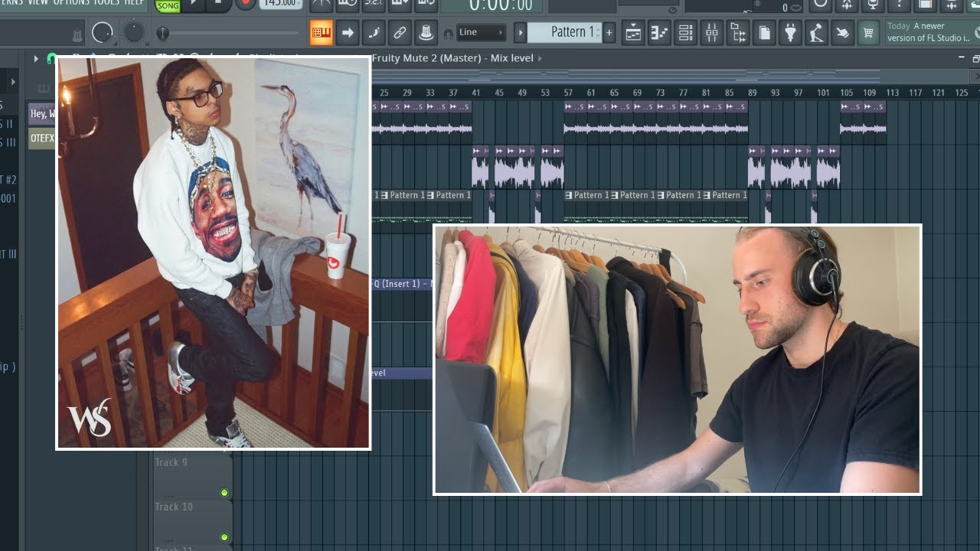Open the shopping cart content library
Screen dimensions: 980x551
(x=868, y=33)
